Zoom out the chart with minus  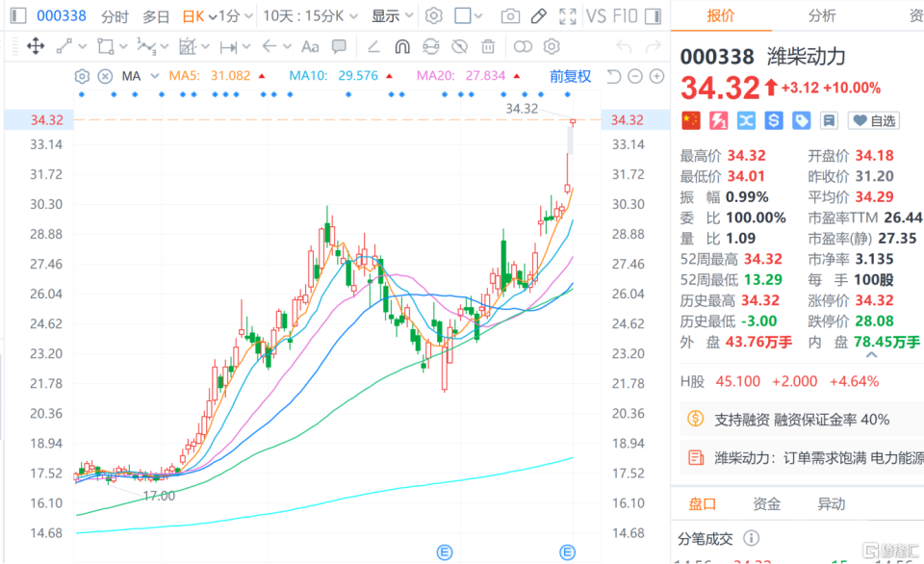(634, 76)
